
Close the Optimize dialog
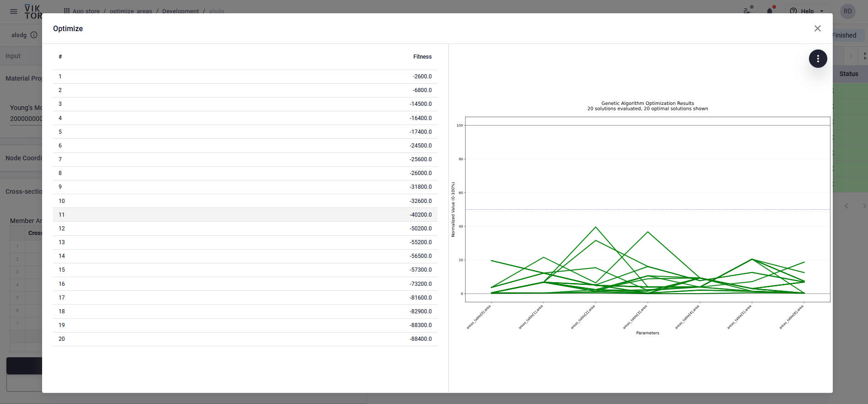point(817,28)
